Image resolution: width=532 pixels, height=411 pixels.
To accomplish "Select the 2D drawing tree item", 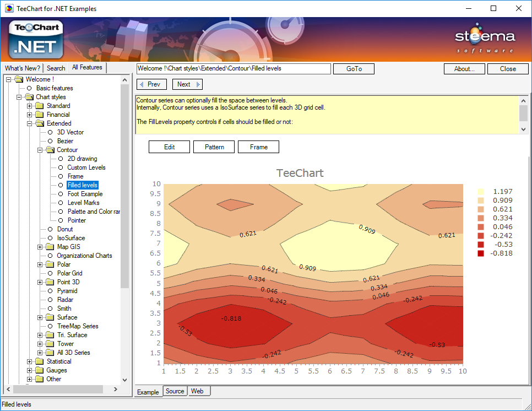I will (82, 159).
